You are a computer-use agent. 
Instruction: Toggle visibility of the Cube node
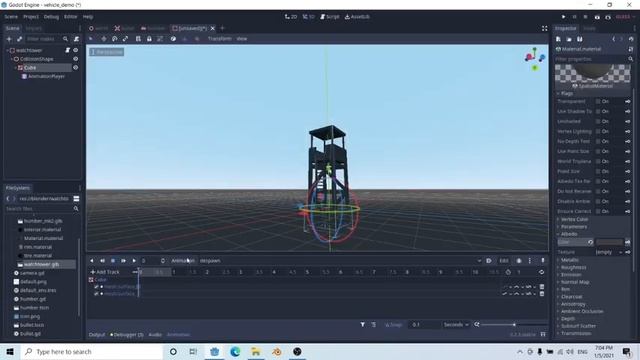(76, 68)
